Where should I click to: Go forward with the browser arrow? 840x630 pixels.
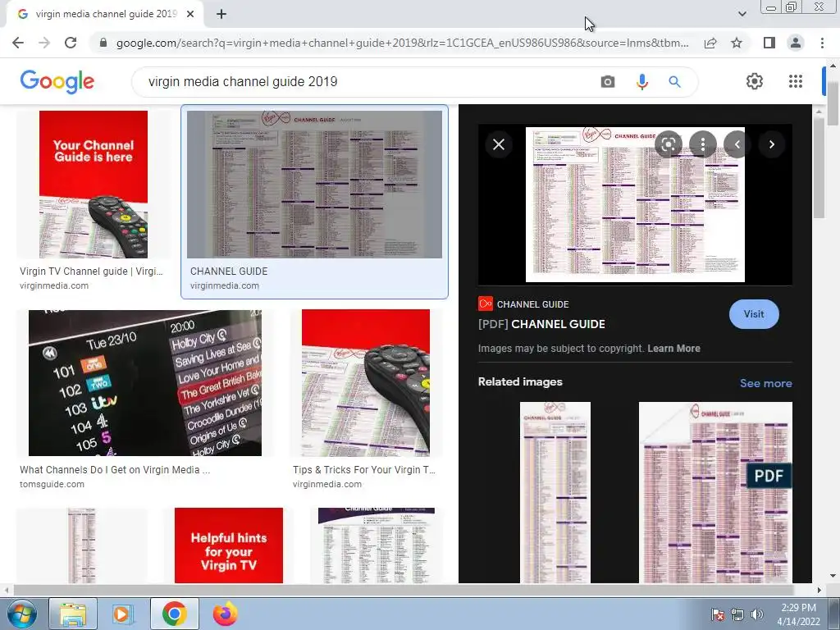[x=44, y=43]
